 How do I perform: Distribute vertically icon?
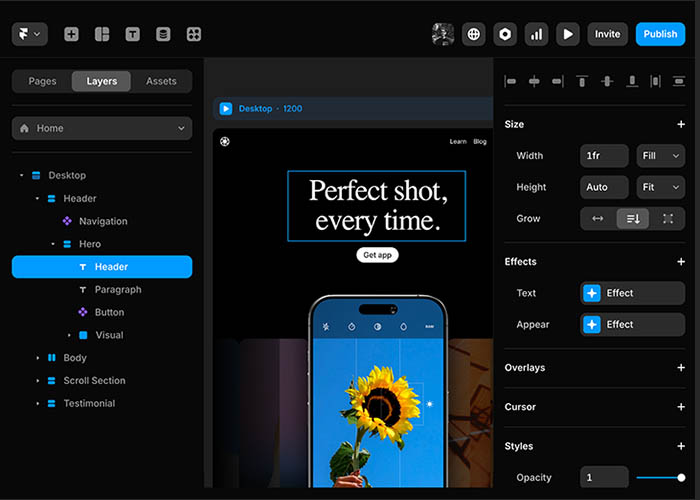tap(679, 81)
